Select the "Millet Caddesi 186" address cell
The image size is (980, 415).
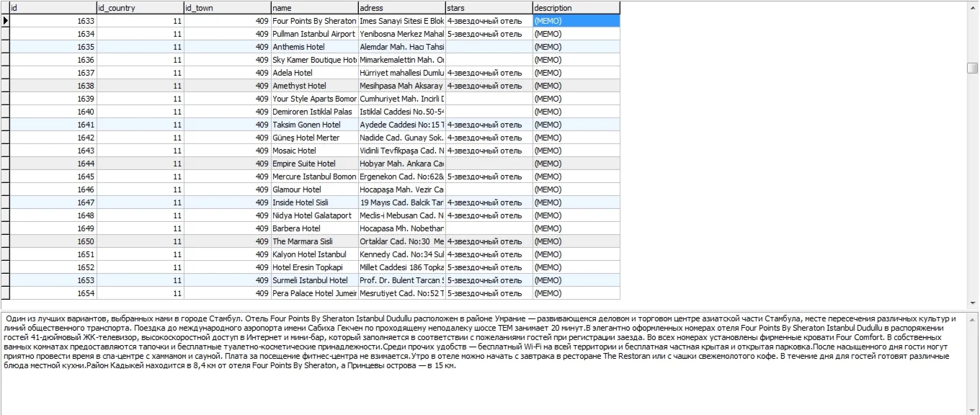point(401,267)
